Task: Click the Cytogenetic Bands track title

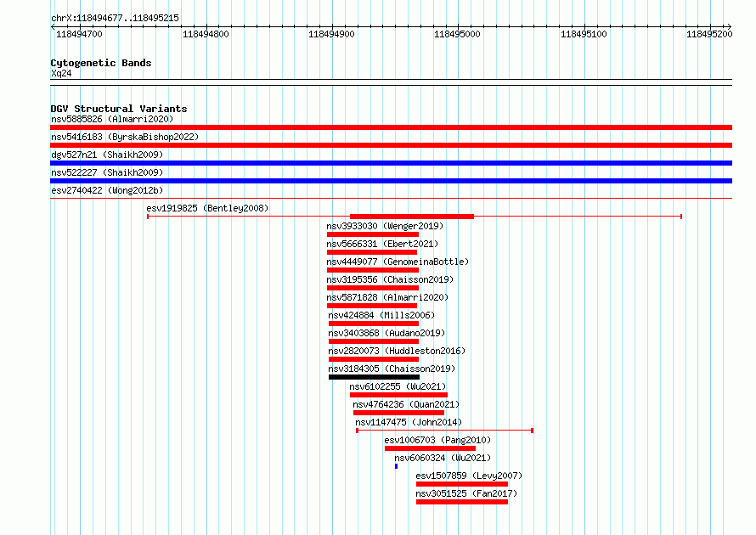Action: pos(101,63)
